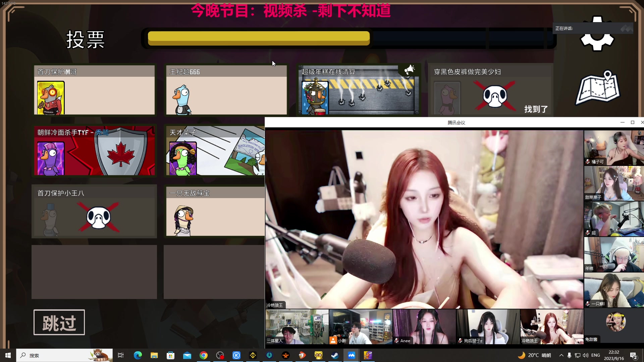Click the yellow voting timer bar

coord(259,38)
